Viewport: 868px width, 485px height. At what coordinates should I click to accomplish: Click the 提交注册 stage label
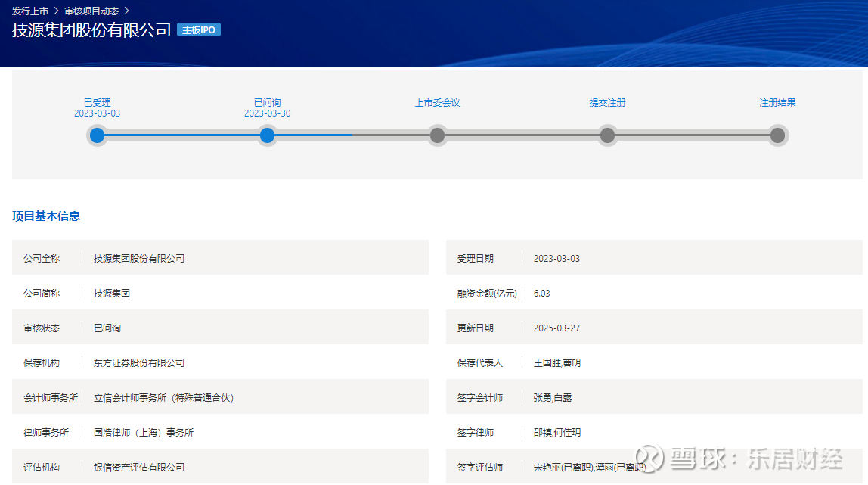click(607, 102)
